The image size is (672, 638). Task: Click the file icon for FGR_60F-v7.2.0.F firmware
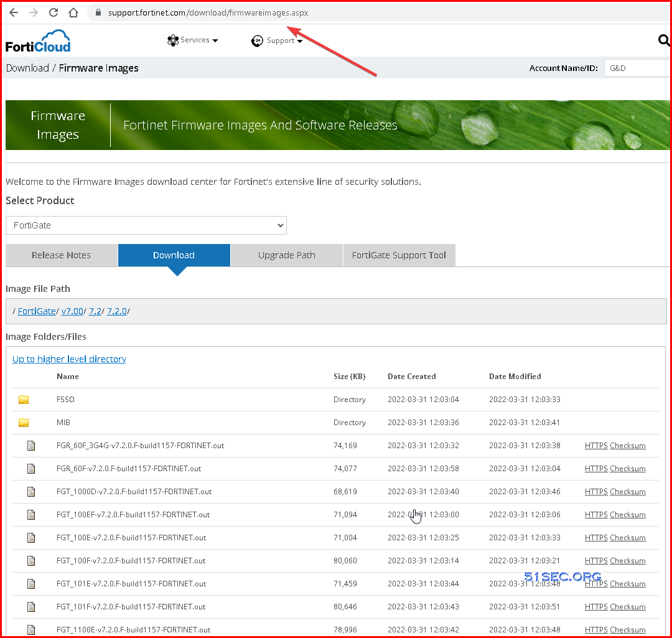click(x=31, y=469)
